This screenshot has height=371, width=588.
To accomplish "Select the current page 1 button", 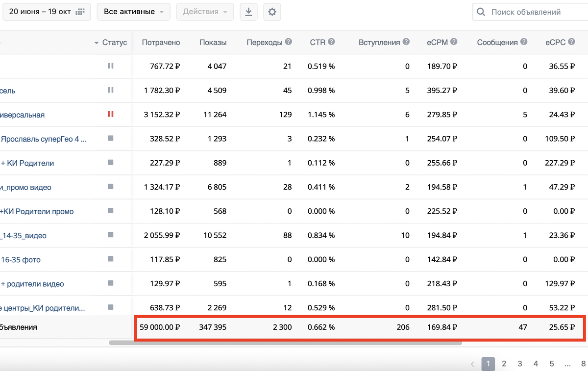I will [x=488, y=364].
